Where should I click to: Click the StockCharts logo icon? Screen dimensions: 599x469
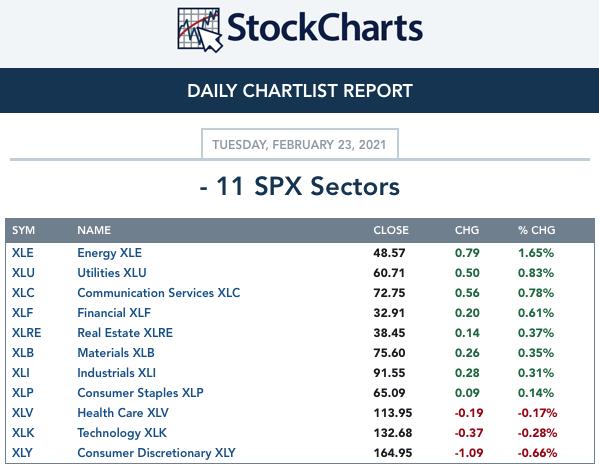pyautogui.click(x=200, y=30)
